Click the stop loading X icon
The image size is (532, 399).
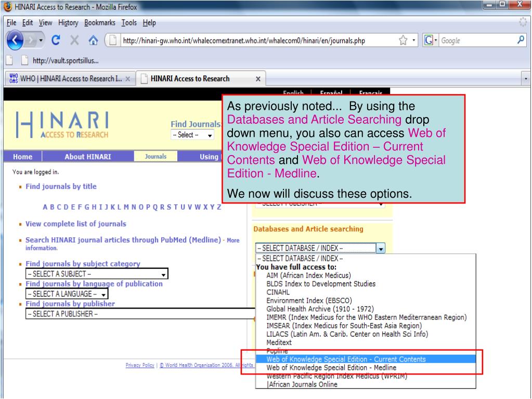(74, 41)
